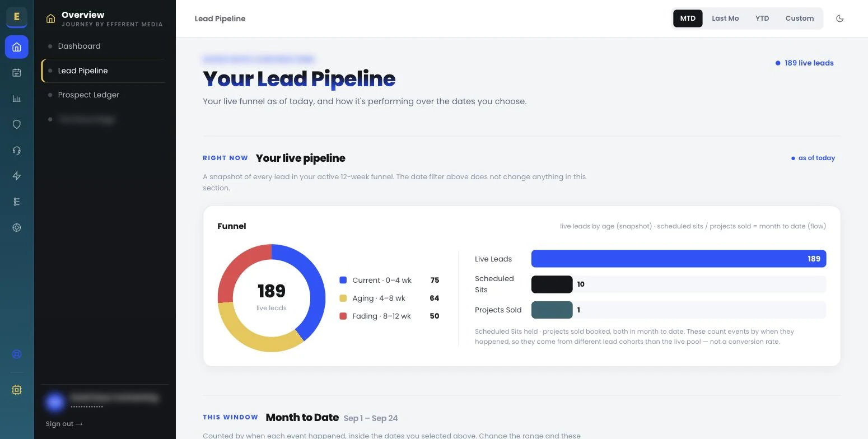
Task: Switch to the YTD range
Action: pyautogui.click(x=762, y=18)
